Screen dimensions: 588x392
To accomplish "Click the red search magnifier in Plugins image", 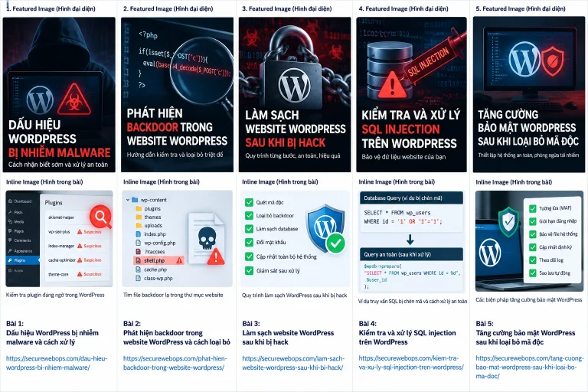I will tap(100, 217).
